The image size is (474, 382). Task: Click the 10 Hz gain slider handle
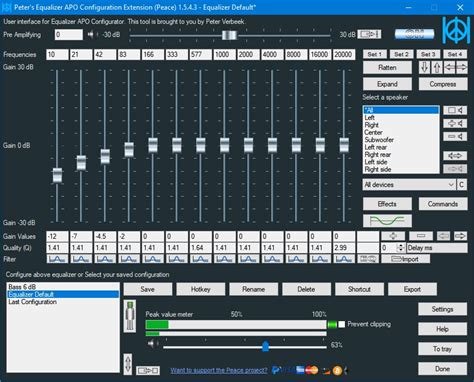[57, 175]
